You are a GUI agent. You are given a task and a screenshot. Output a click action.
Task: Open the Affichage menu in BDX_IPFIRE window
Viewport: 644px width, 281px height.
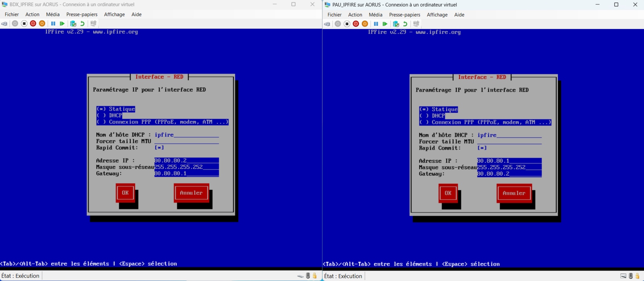pos(114,14)
